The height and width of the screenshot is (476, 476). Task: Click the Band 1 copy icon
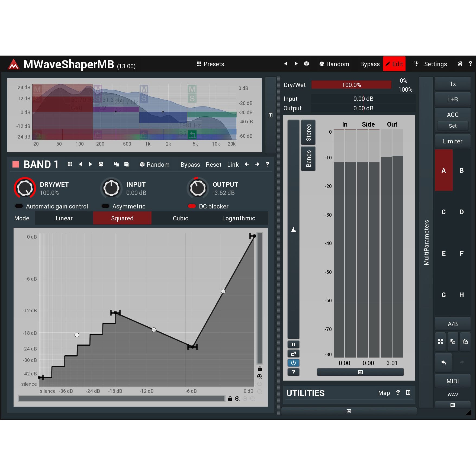tap(116, 164)
